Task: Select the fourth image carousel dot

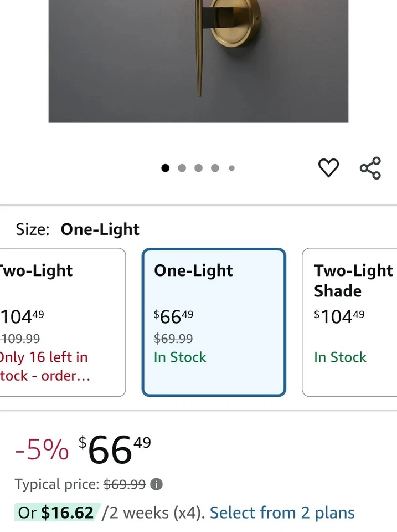Action: click(215, 168)
